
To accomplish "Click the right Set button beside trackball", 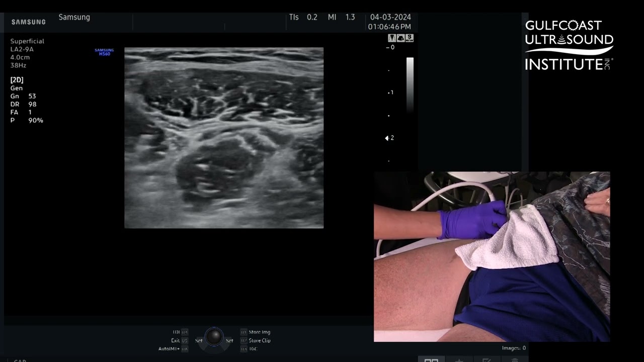I will coord(229,340).
